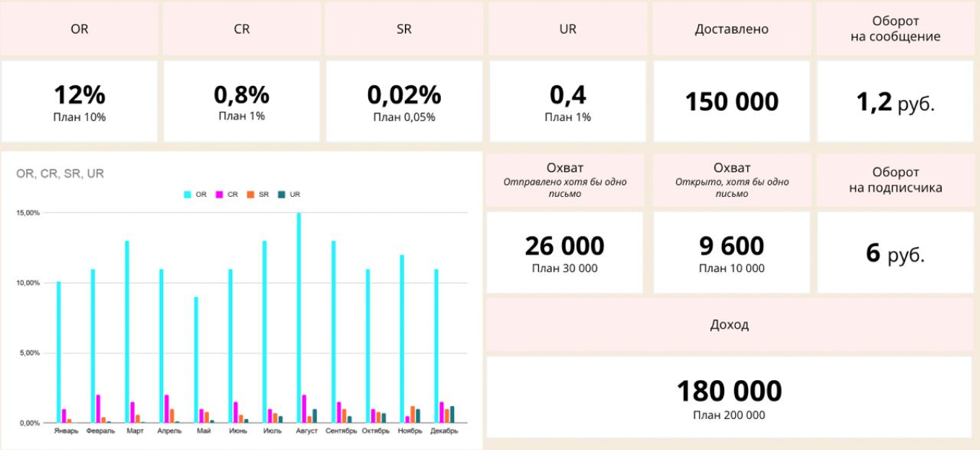Select the Май label on the chart axis
980x450 pixels.
(x=203, y=431)
